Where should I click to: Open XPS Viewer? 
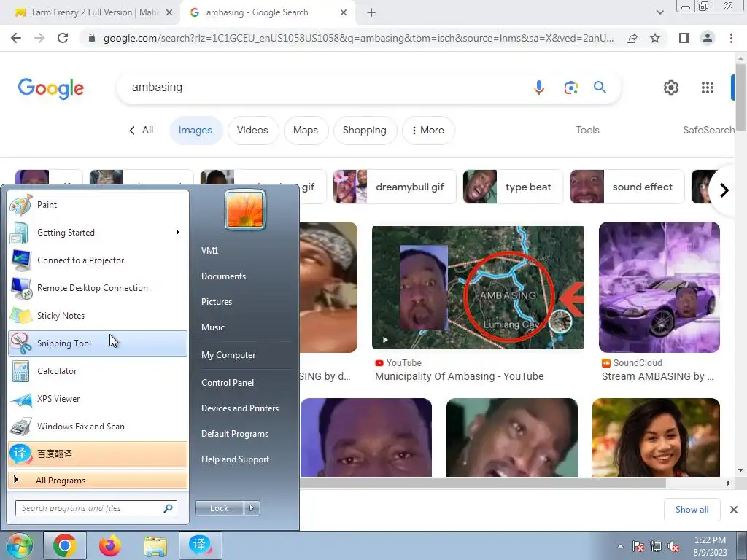point(98,399)
